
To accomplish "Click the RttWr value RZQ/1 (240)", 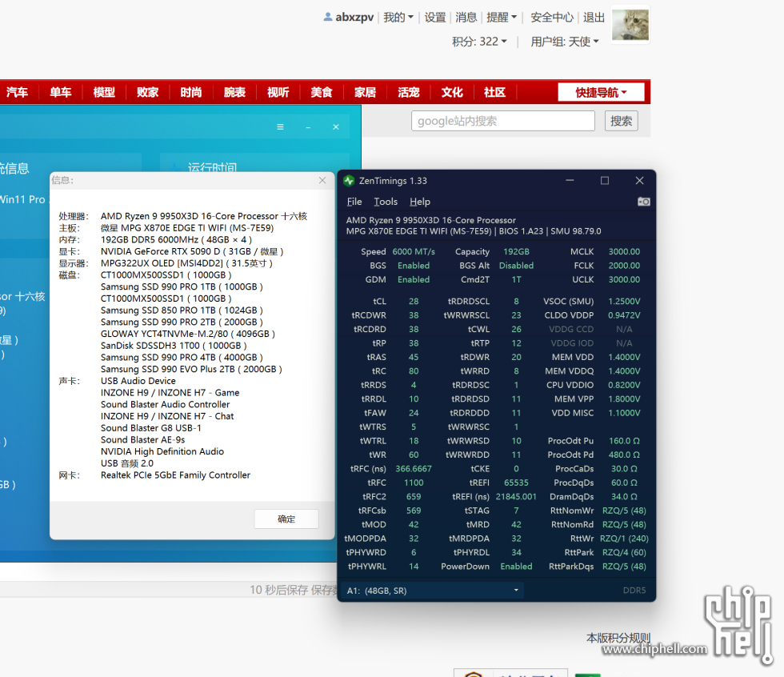I will [x=624, y=539].
